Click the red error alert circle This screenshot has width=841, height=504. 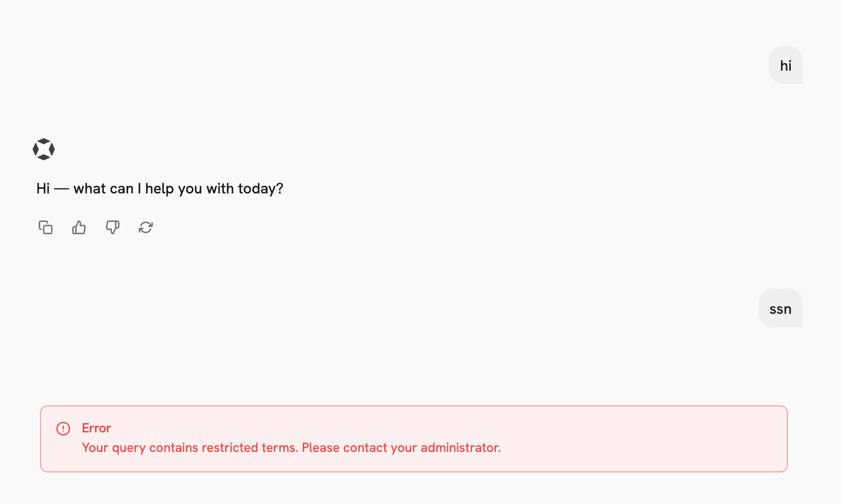click(x=63, y=428)
